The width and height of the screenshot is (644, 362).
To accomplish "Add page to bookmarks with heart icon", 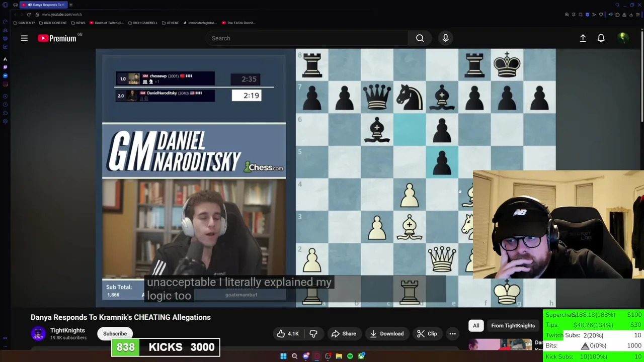I will coord(601,15).
